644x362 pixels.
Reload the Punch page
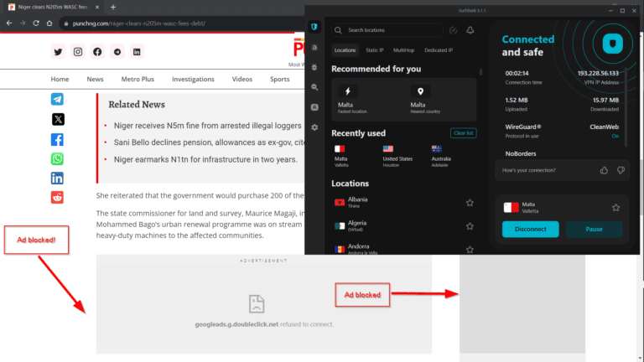[36, 23]
